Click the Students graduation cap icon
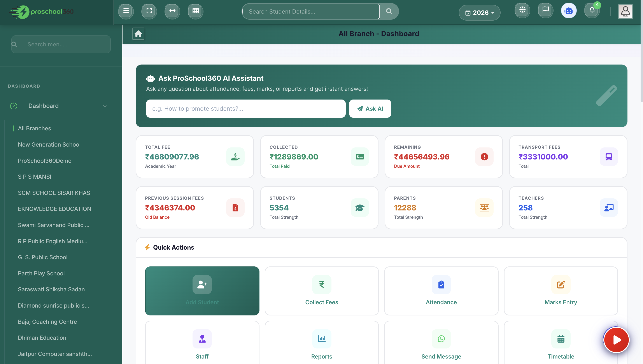643x364 pixels. (360, 208)
